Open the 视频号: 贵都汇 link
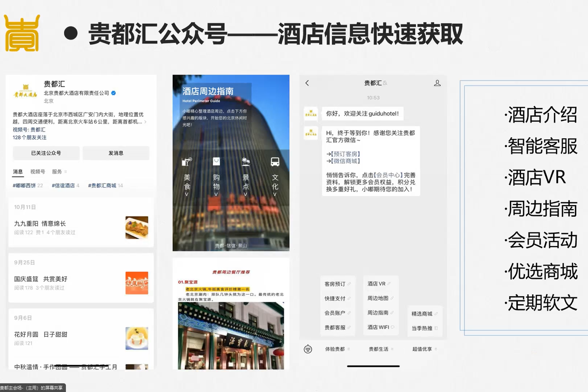The image size is (588, 392). (x=29, y=130)
